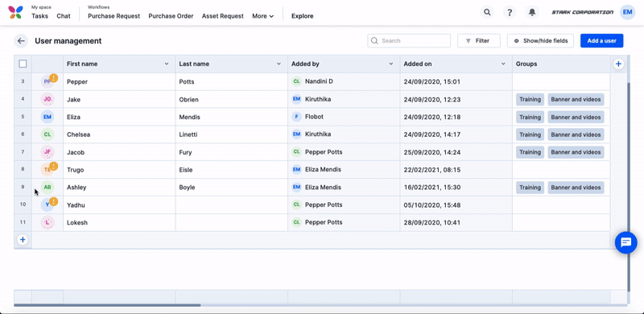Click Trugo's TE avatar with warning badge
Image resolution: width=644 pixels, height=314 pixels.
coord(47,169)
